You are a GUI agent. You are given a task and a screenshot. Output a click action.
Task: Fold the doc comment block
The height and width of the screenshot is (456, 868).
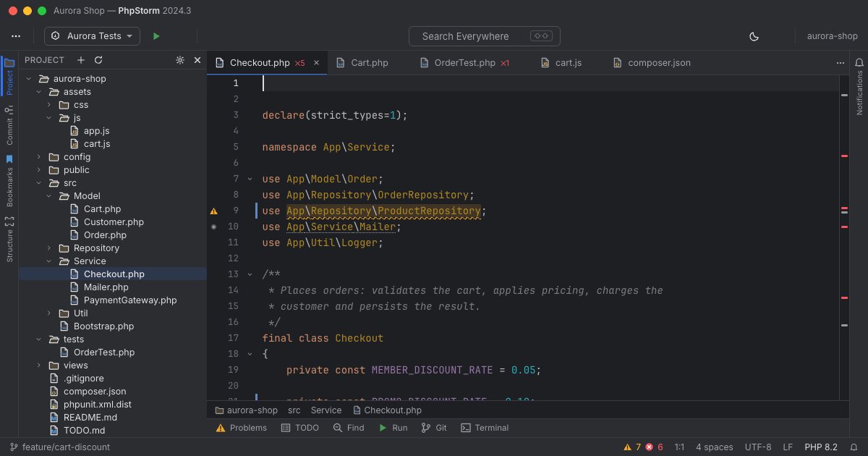(250, 274)
